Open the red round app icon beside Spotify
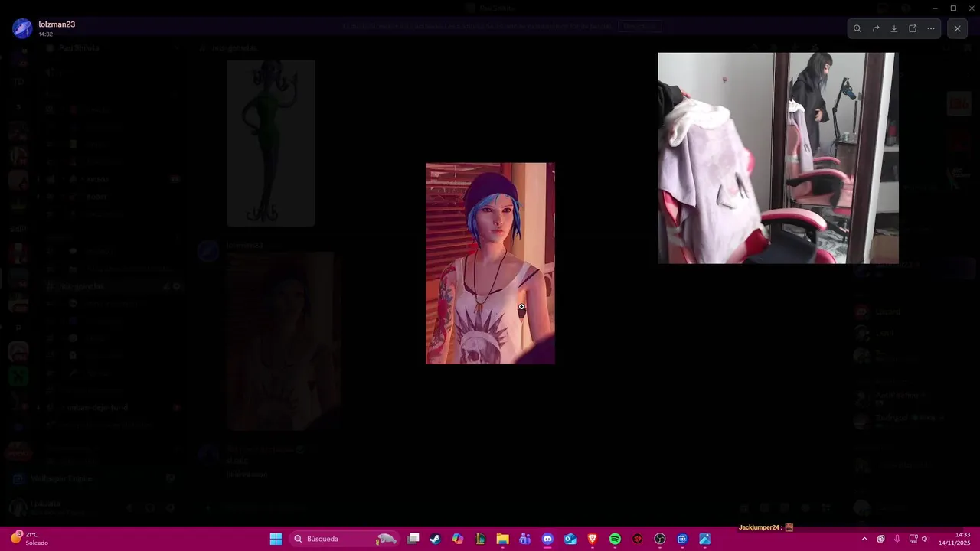Screen dimensions: 980x551 tap(637, 539)
